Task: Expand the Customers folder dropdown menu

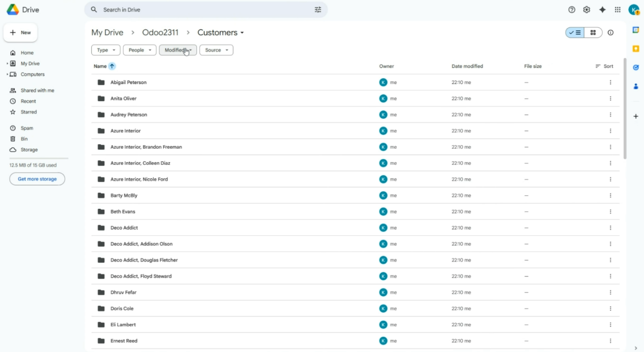Action: (x=221, y=33)
